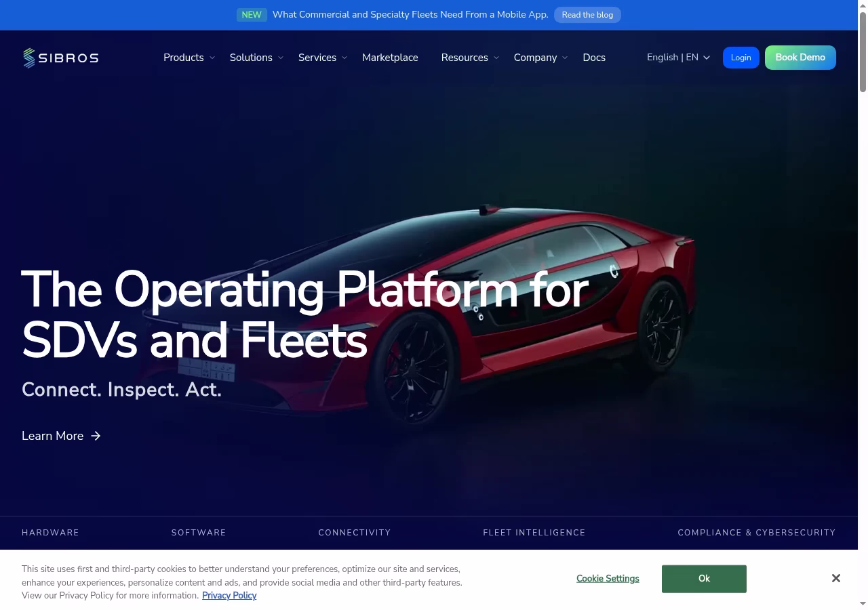868x610 pixels.
Task: Open the English | EN language selector
Action: [678, 58]
